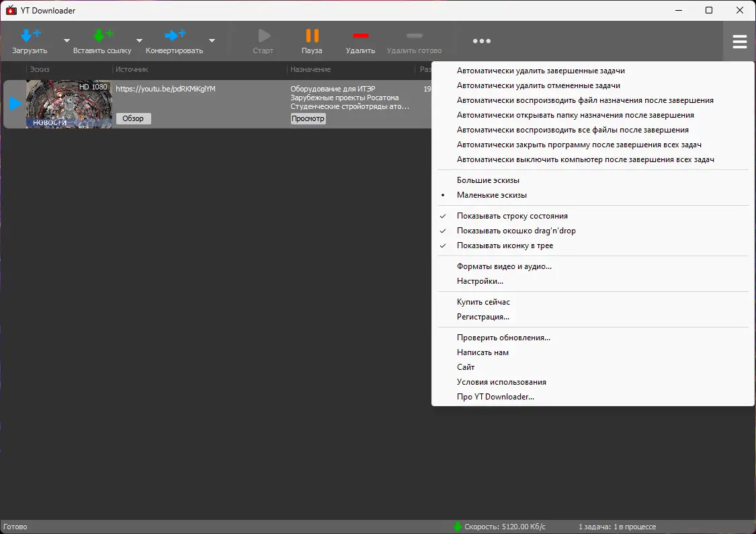Screen dimensions: 756x534
Task: Choose Написать нам menu item
Action: click(x=593, y=352)
